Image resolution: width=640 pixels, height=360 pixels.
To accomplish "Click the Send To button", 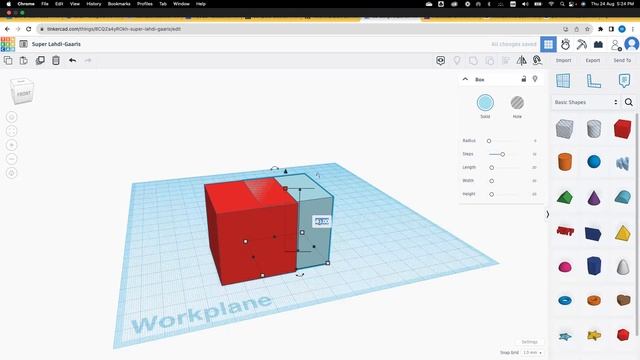I will coord(622,60).
